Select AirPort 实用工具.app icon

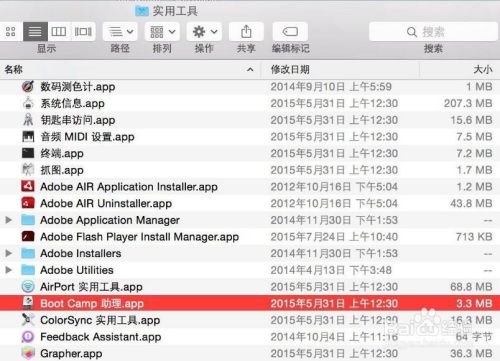28,286
